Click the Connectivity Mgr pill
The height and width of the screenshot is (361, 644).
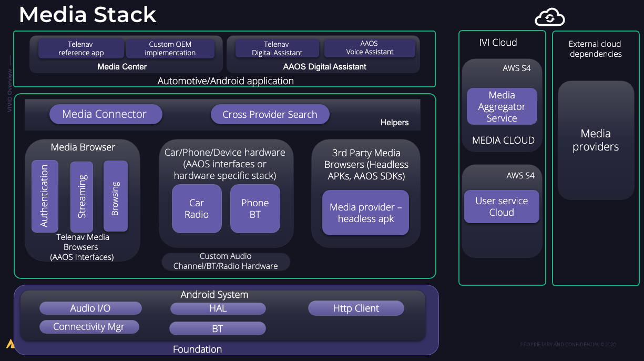[x=89, y=327]
